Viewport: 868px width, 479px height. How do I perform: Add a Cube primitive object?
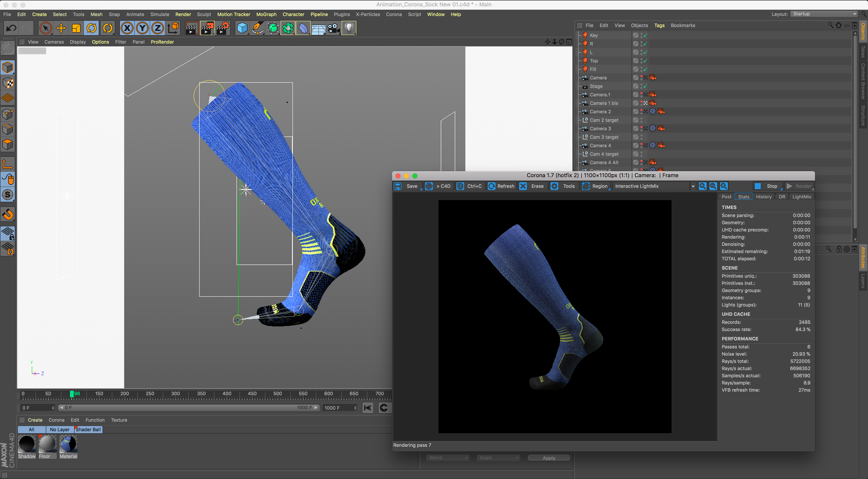tap(242, 28)
